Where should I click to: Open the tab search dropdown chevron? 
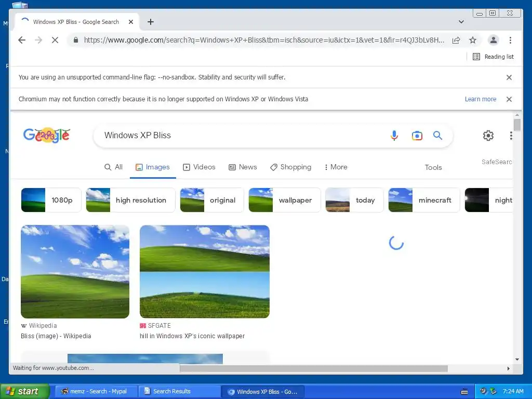(x=461, y=22)
